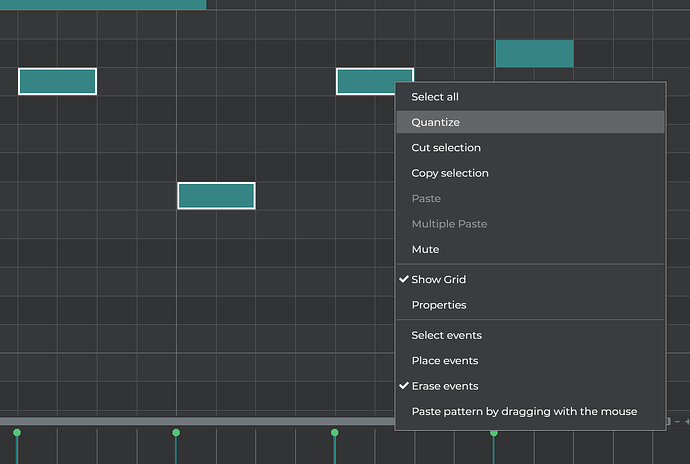Choose Paste pattern by dragging with the mouse

(530, 412)
